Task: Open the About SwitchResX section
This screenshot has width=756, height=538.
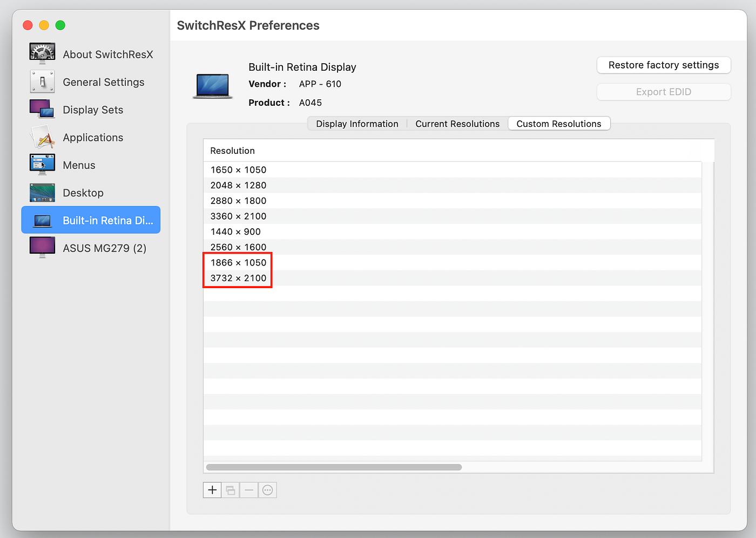Action: [x=107, y=54]
